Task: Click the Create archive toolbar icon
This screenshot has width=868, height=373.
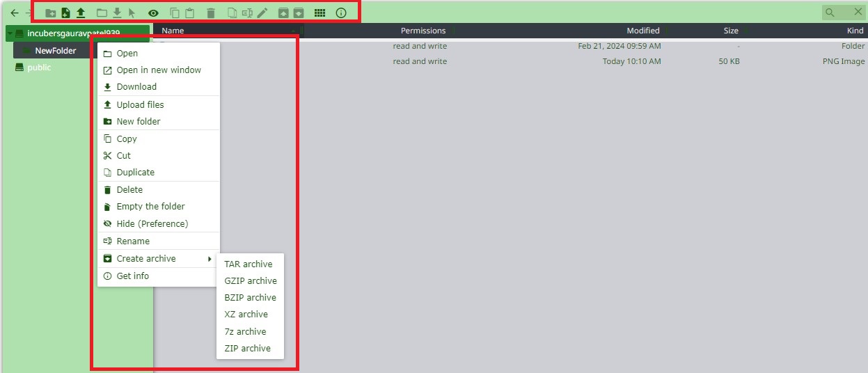Action: click(298, 13)
